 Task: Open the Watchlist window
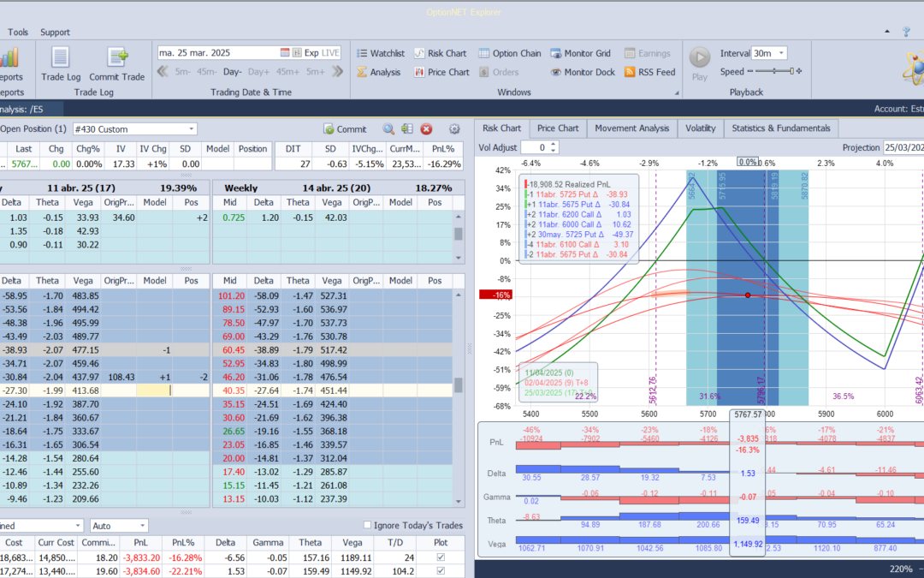(380, 53)
